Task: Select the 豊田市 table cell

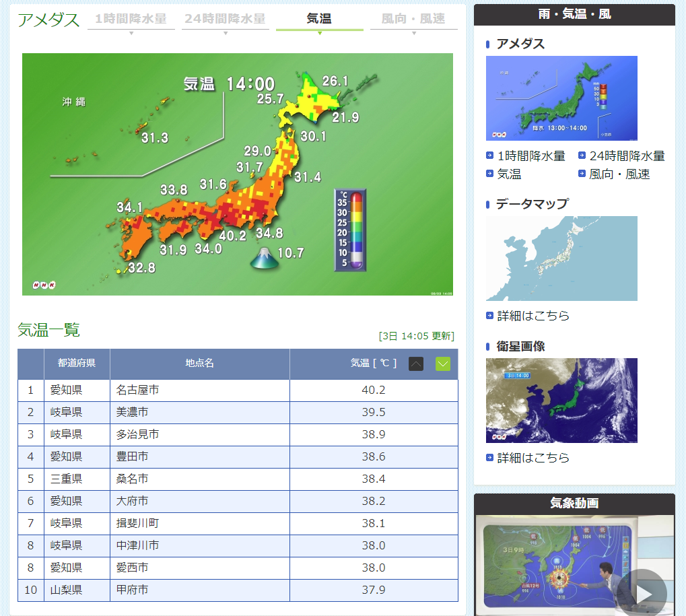Action: click(x=200, y=456)
